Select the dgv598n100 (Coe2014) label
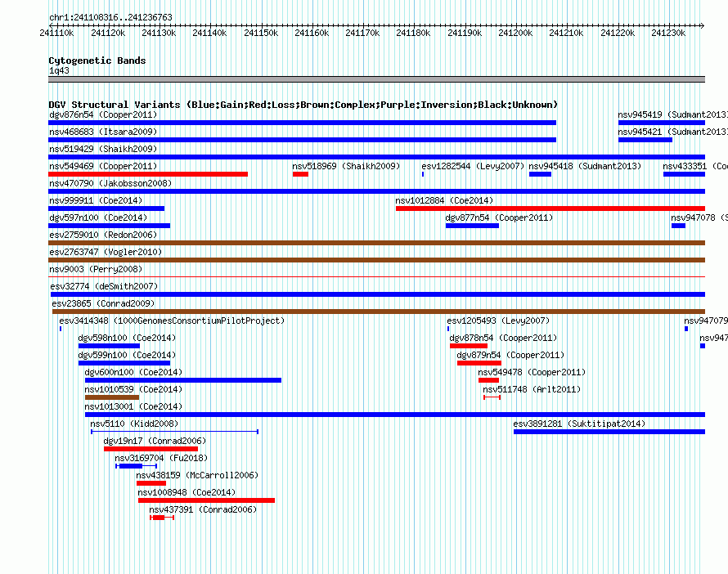 point(127,338)
